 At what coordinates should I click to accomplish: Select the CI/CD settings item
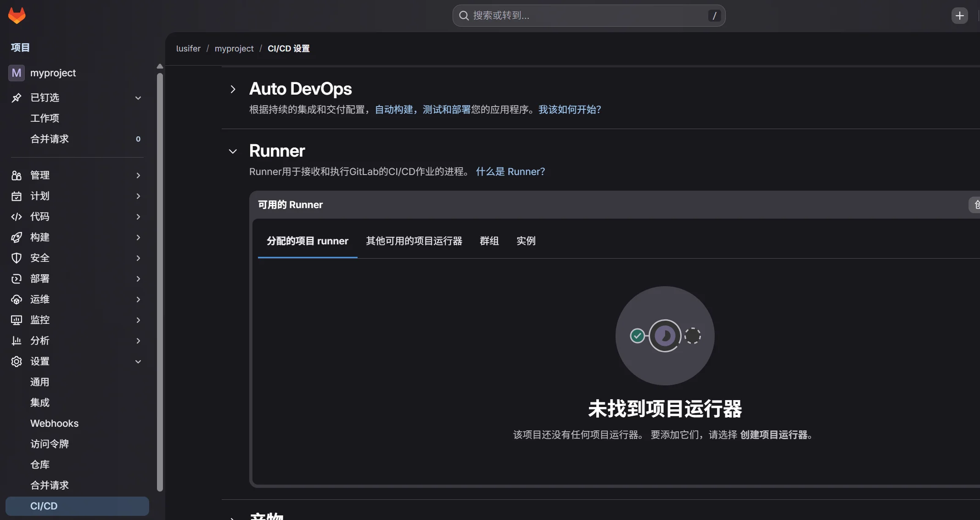pos(77,506)
